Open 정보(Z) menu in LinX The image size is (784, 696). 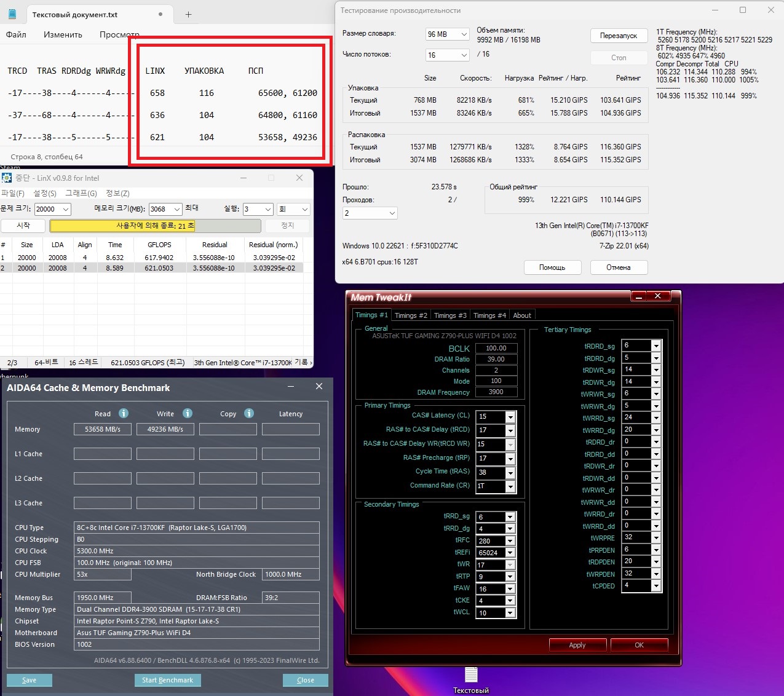click(x=117, y=193)
